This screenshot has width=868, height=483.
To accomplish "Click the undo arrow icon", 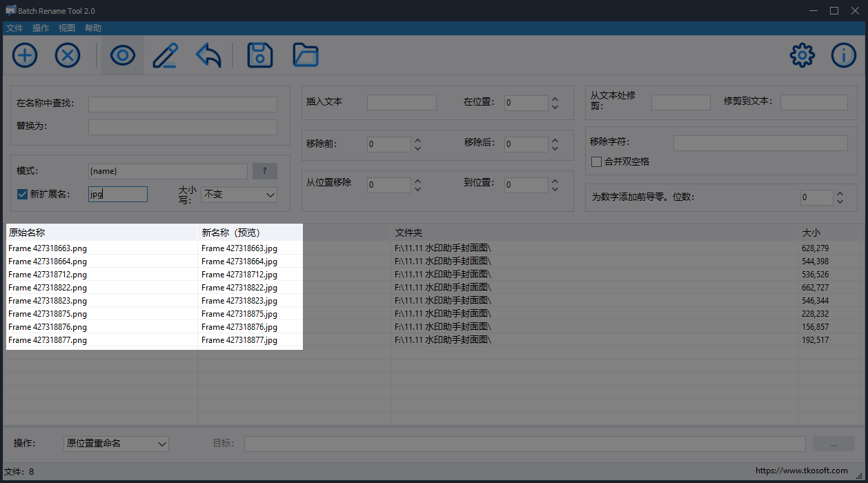I will (x=208, y=55).
